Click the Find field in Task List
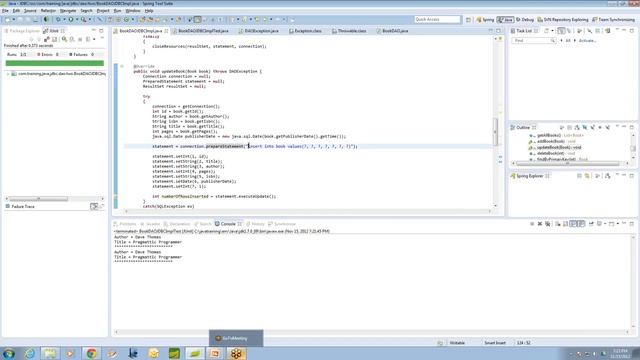Image resolution: width=640 pixels, height=360 pixels. 533,40
